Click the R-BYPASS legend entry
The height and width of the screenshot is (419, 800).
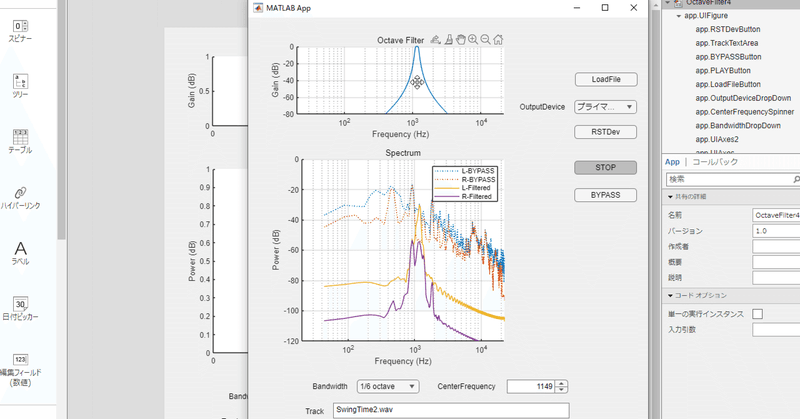coord(465,180)
